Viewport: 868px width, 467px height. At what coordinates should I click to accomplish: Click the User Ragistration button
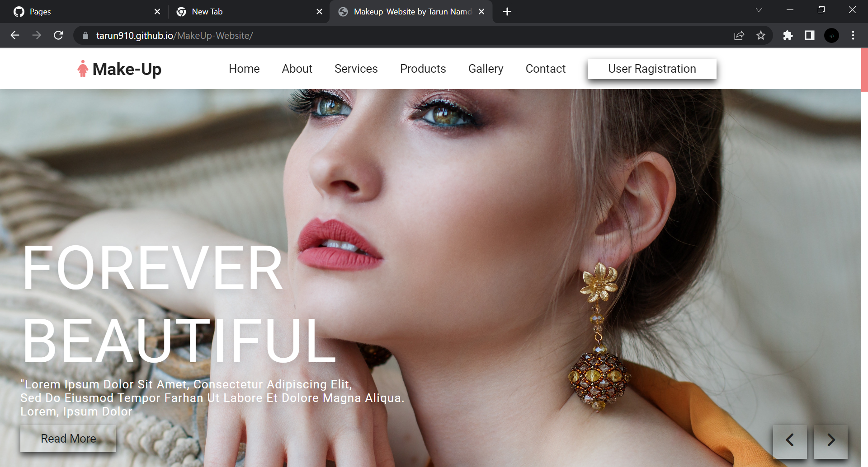click(x=652, y=69)
